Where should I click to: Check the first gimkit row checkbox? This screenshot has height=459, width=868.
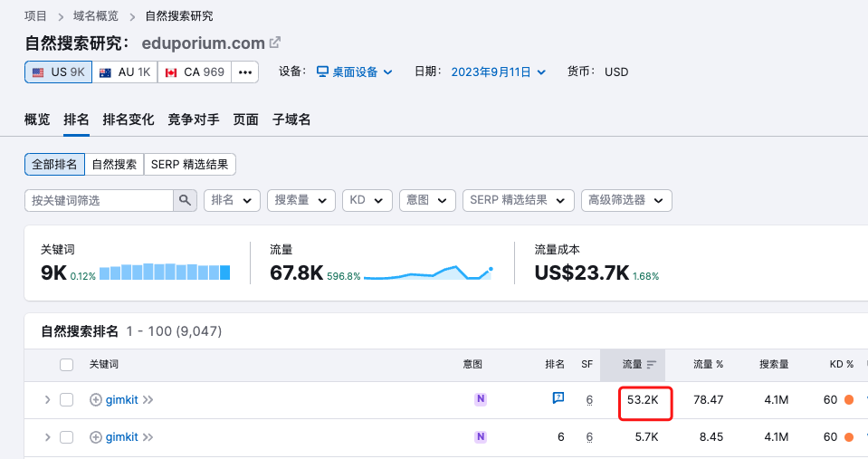(66, 400)
